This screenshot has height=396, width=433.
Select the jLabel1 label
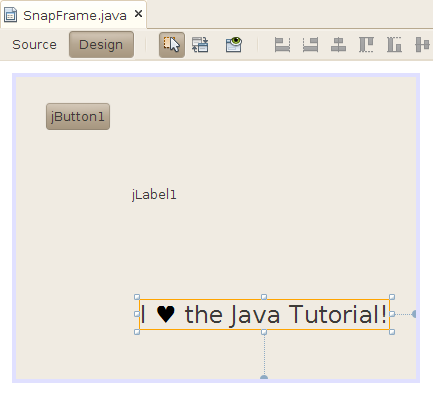(154, 195)
